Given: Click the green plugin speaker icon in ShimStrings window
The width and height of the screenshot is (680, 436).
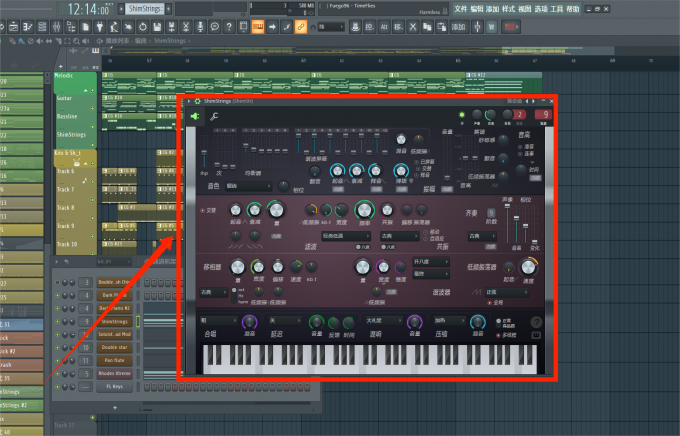Looking at the screenshot, I should point(195,116).
